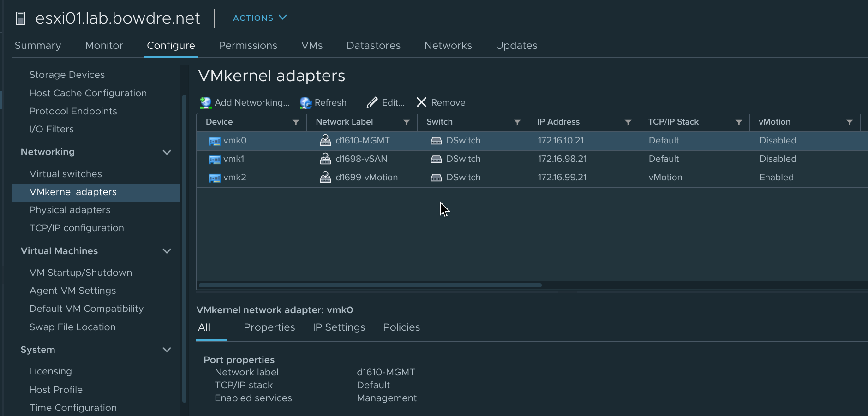The width and height of the screenshot is (868, 416).
Task: Open Swap File Location
Action: coord(72,327)
